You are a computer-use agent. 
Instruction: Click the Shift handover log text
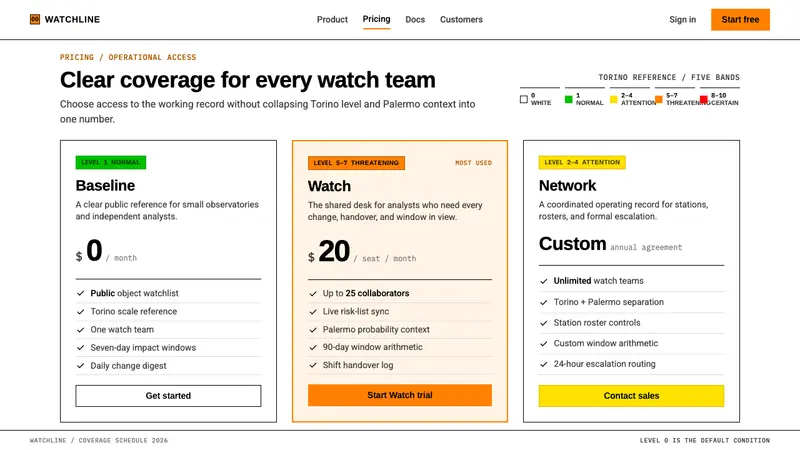click(358, 365)
